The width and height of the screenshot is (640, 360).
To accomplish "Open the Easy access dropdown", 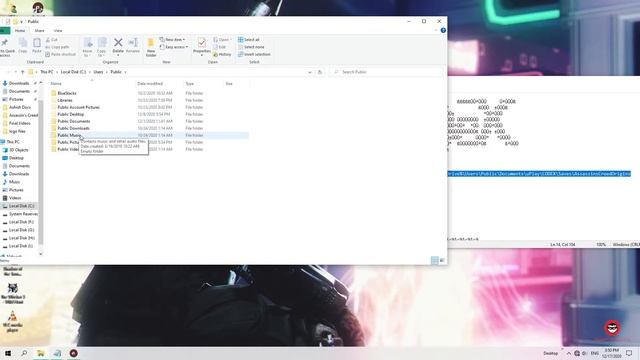I will point(174,47).
